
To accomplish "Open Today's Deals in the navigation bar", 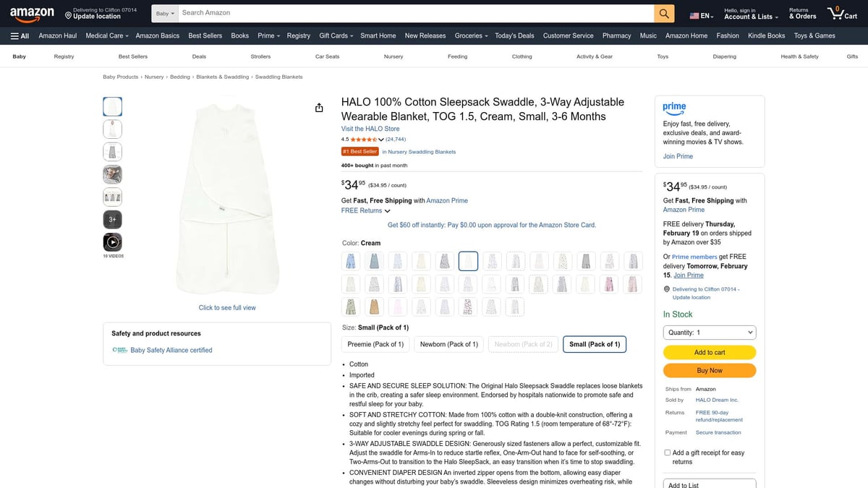I will [x=514, y=35].
